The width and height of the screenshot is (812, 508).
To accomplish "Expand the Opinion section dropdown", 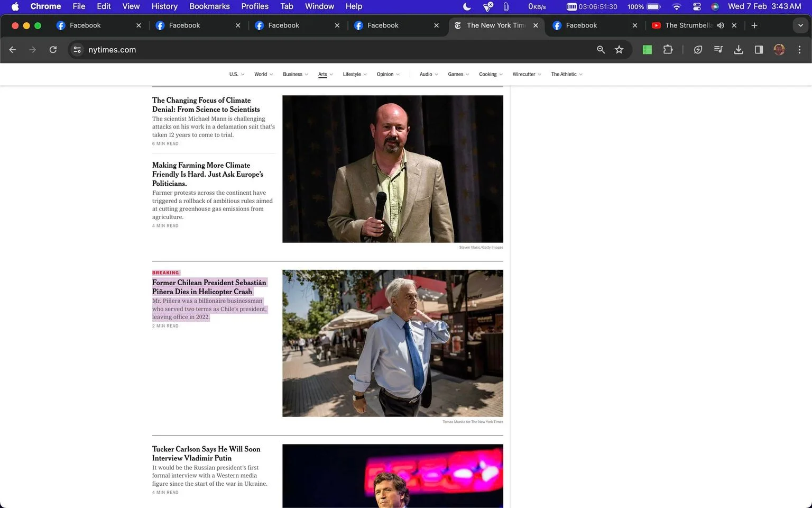I will click(x=388, y=74).
